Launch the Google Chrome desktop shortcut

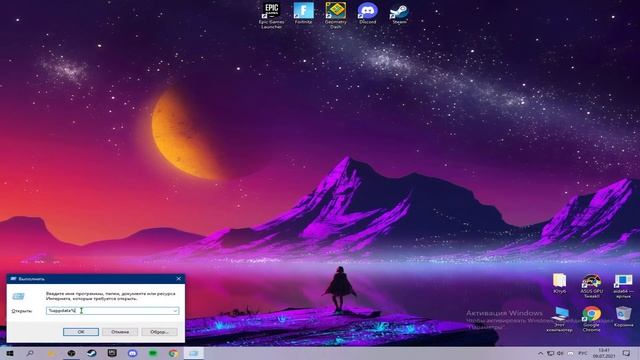pos(591,319)
